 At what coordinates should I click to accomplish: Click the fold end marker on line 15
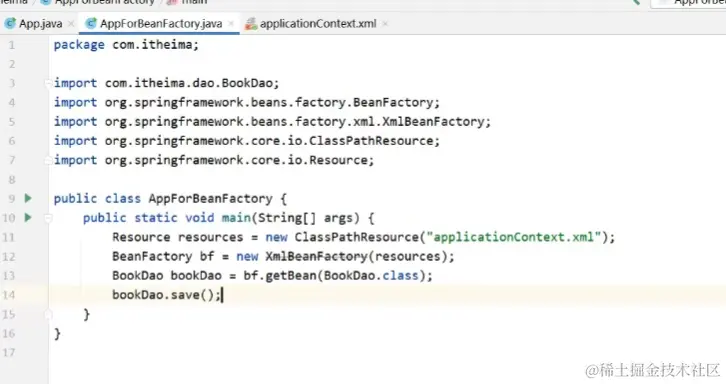(48, 315)
